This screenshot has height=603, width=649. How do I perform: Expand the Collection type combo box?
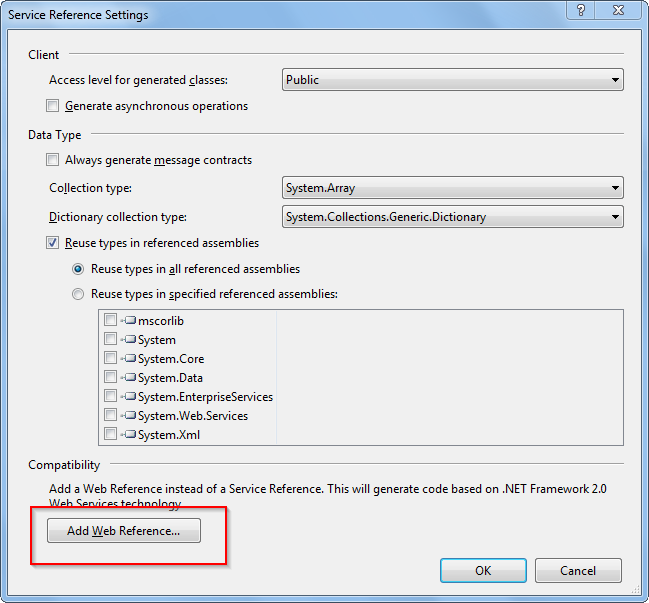[452, 188]
